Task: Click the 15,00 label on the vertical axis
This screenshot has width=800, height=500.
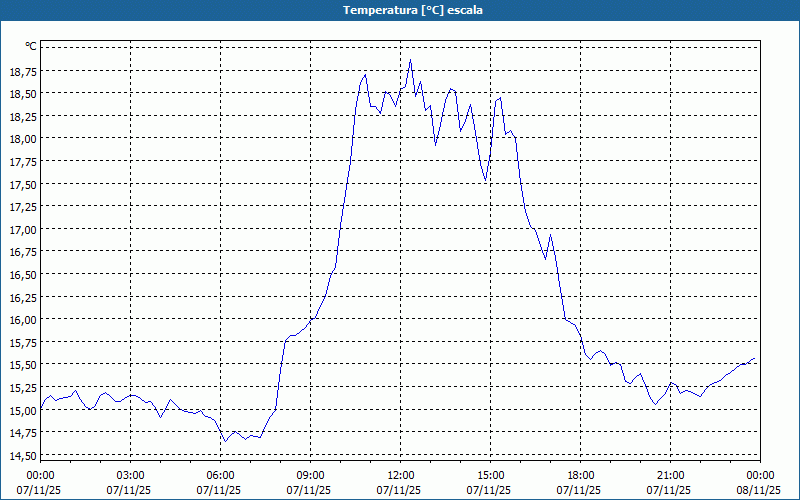Action: coord(23,411)
